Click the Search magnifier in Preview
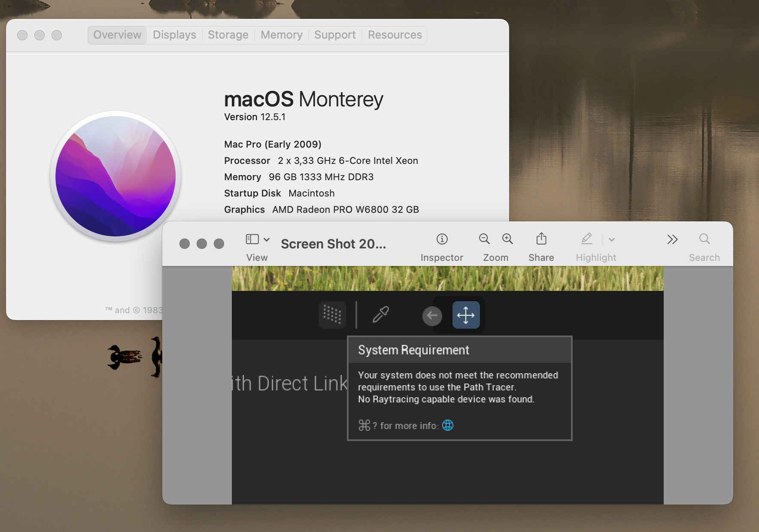Screen dimensions: 759x532 (x=704, y=239)
